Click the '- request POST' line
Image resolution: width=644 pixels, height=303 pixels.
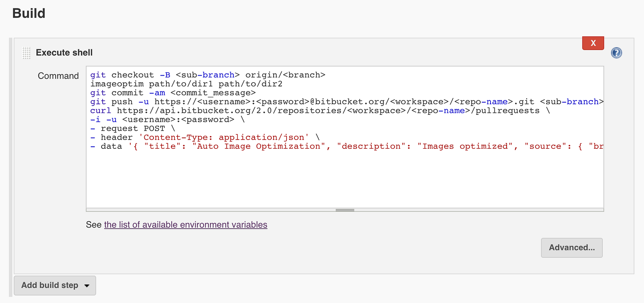coord(133,128)
